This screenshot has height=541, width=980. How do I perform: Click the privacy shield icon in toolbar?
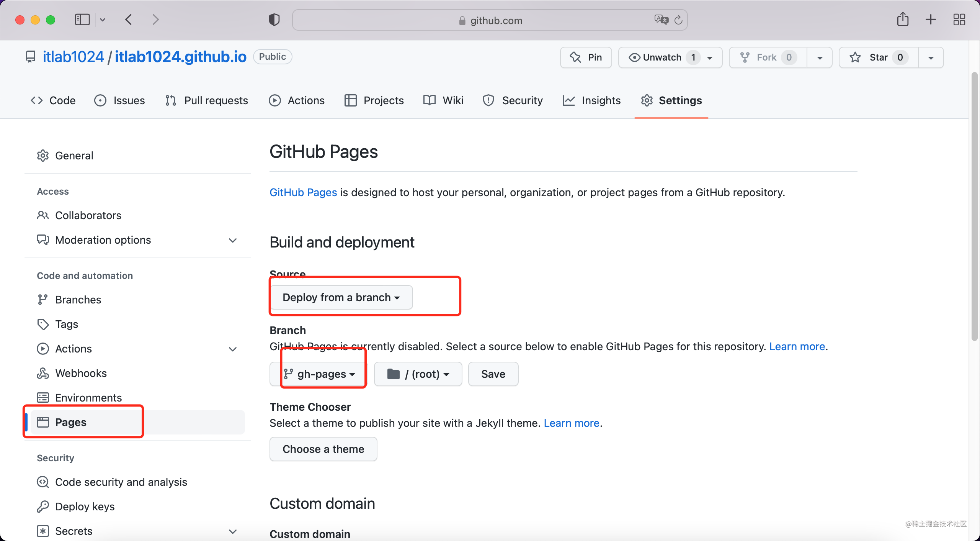[x=274, y=20]
